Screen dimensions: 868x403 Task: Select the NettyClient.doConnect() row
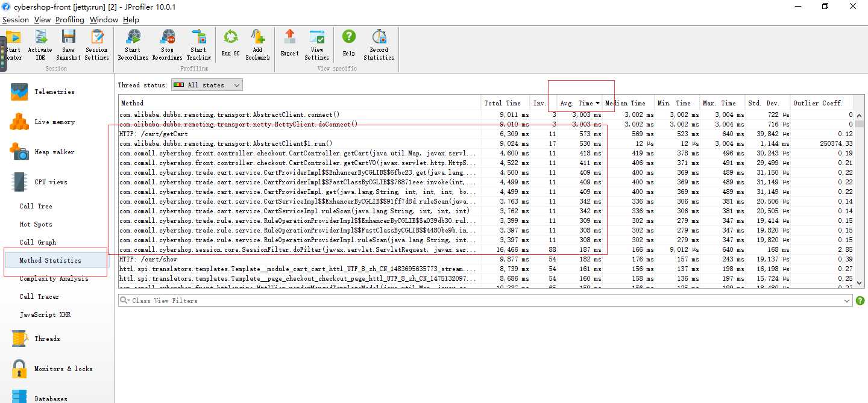486,124
